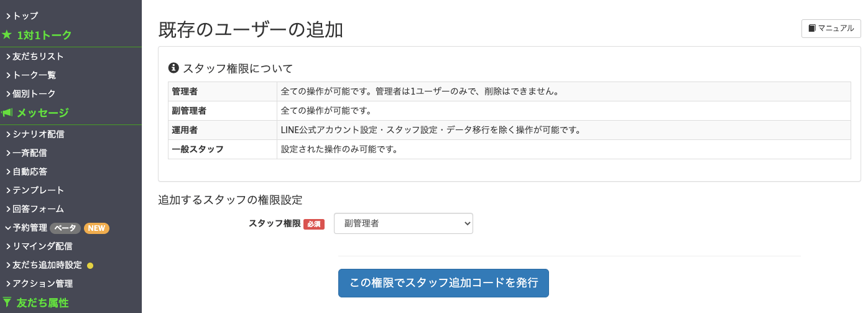The width and height of the screenshot is (868, 313).
Task: Select アクション管理 in the sidebar
Action: (39, 283)
